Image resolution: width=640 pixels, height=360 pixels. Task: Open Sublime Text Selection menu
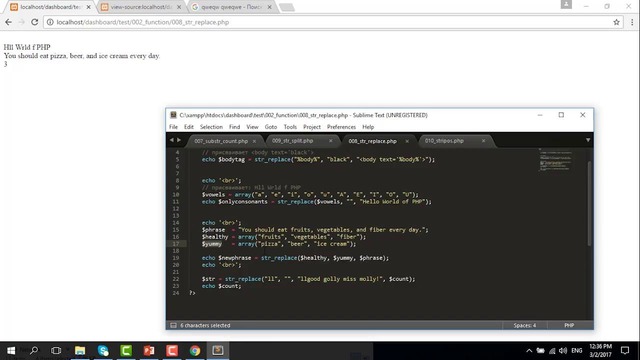[211, 127]
